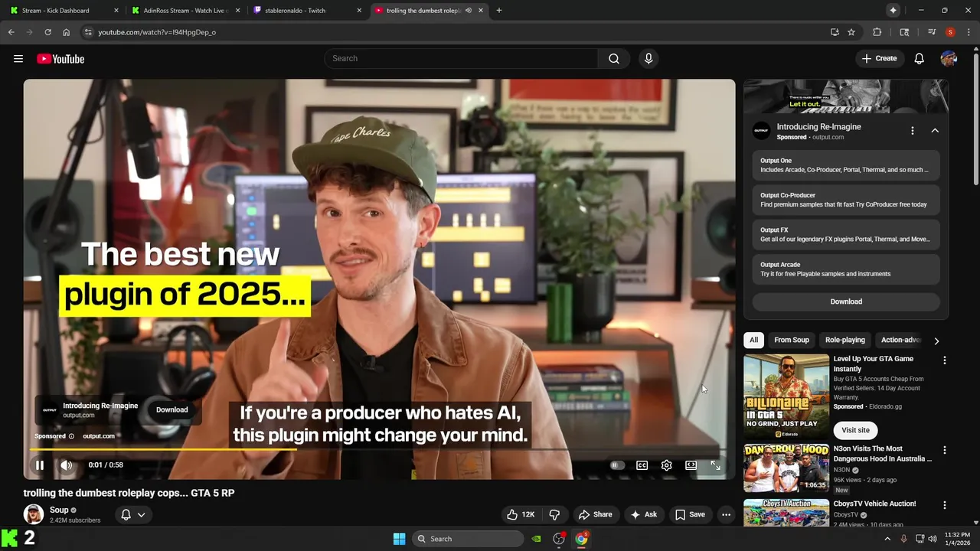This screenshot has height=551, width=980.
Task: Open the Sponsored info icon in player
Action: point(71,436)
